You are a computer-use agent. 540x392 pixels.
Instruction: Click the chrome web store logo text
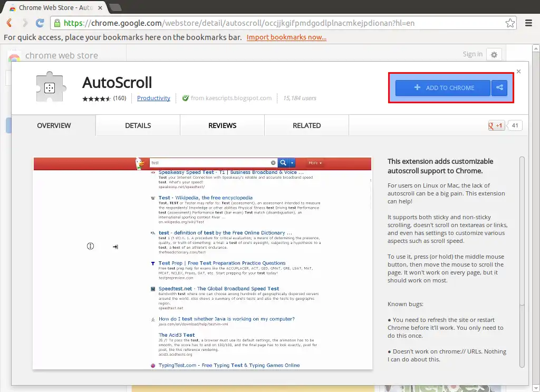(x=62, y=55)
